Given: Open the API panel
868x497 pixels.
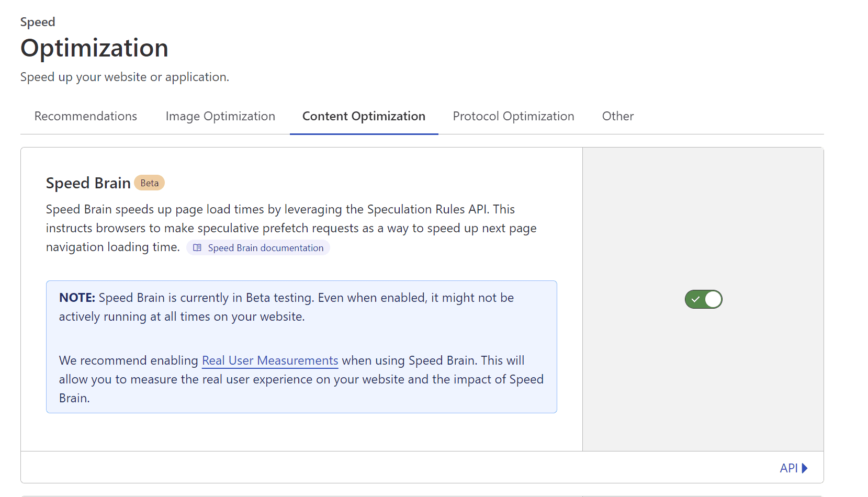Looking at the screenshot, I should (x=788, y=468).
